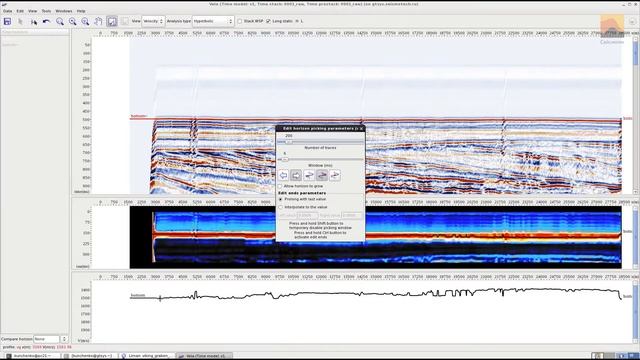640x360 pixels.
Task: Click the Window (ms) slider handle
Action: [x=285, y=159]
